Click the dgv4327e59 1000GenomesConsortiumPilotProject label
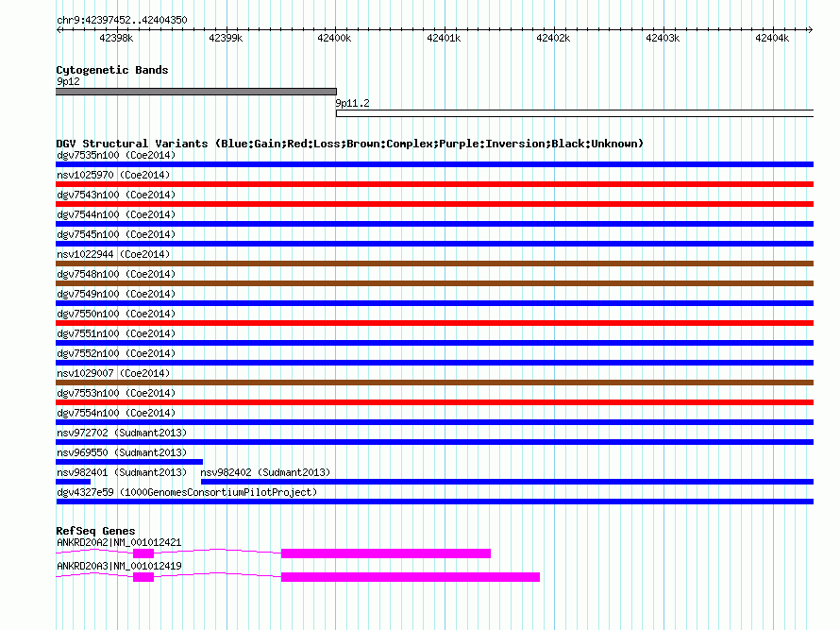Image resolution: width=840 pixels, height=630 pixels. [x=187, y=492]
